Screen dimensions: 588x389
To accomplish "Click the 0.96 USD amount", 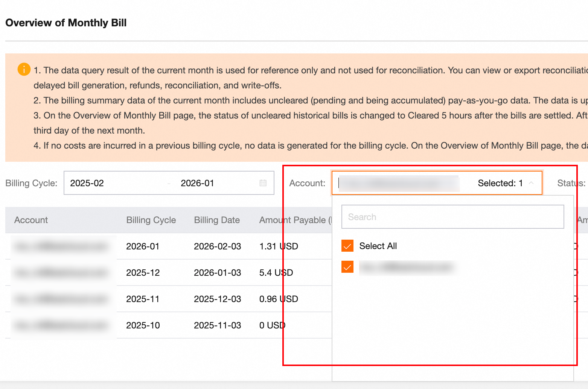I will (279, 299).
